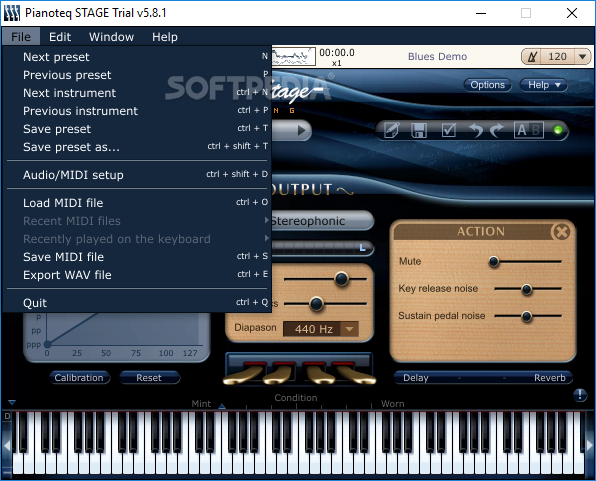Open the Diapason 440 Hz dropdown
596x481 pixels.
pos(320,329)
